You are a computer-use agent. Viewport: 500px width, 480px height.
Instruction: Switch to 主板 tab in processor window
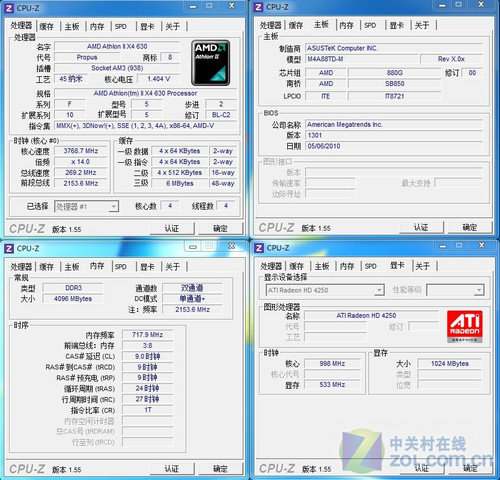pyautogui.click(x=72, y=26)
